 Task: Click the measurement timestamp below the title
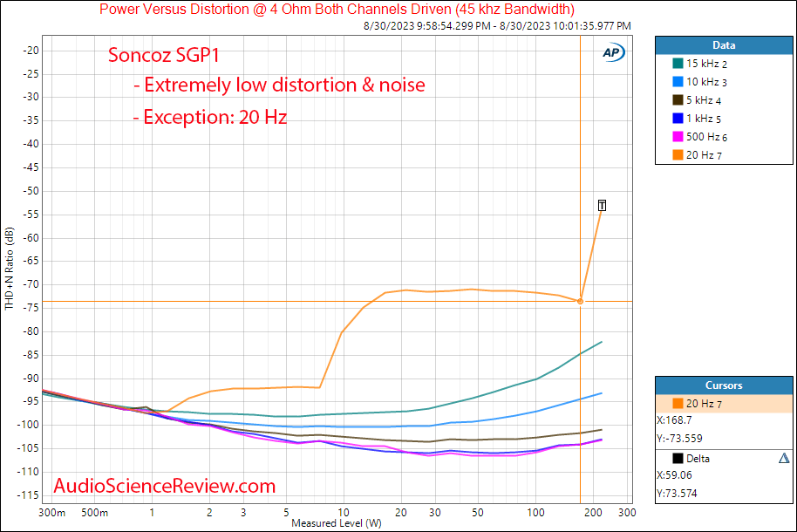[497, 25]
